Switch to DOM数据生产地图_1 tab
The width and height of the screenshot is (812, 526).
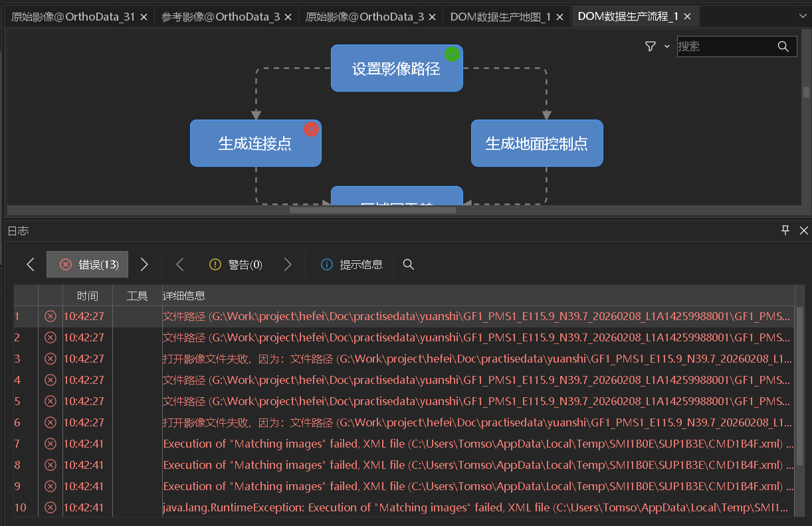click(500, 17)
